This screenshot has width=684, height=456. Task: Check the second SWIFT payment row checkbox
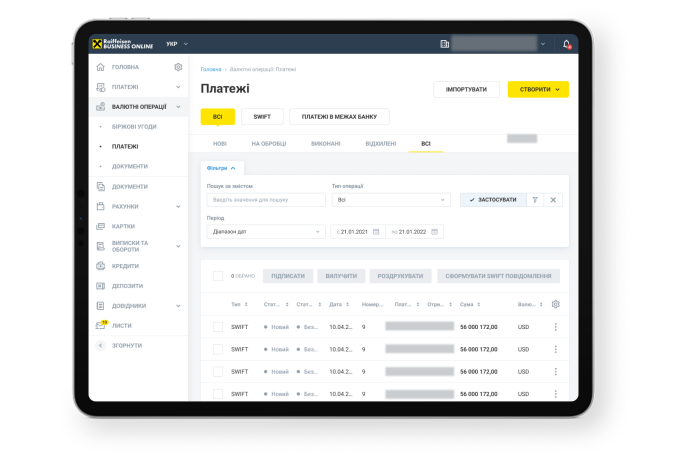[x=218, y=349]
